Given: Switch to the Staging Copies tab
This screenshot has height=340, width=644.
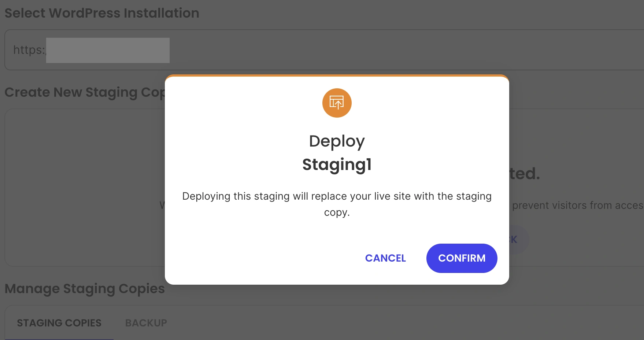Looking at the screenshot, I should tap(59, 323).
